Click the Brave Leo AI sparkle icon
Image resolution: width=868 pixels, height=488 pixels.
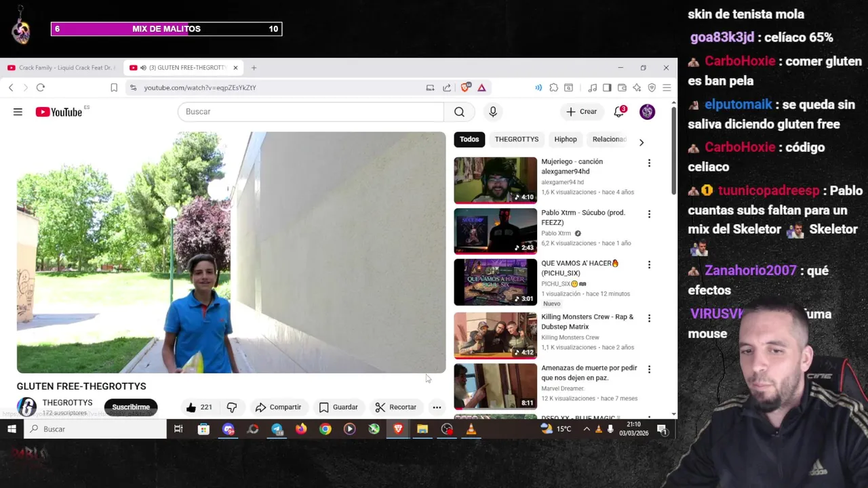point(637,87)
